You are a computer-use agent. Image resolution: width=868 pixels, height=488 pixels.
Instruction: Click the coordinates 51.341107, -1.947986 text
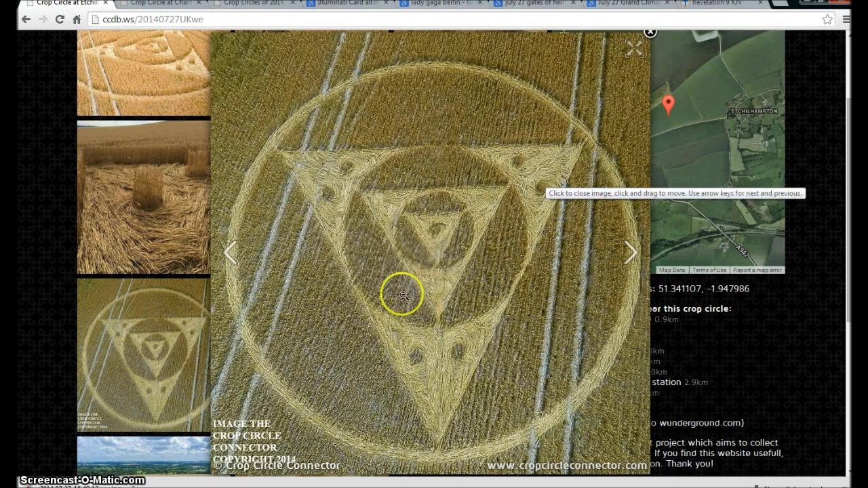[703, 289]
